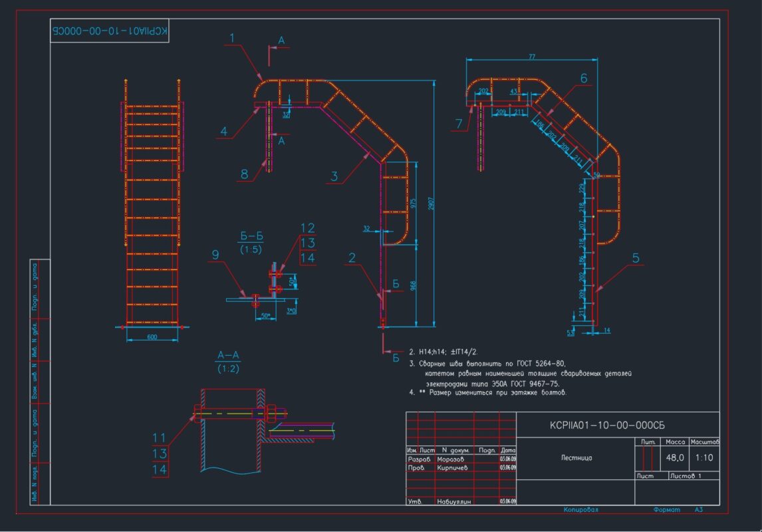The width and height of the screenshot is (762, 532).
Task: Click callout number 9 beside the Б-Б detail
Action: (x=215, y=254)
